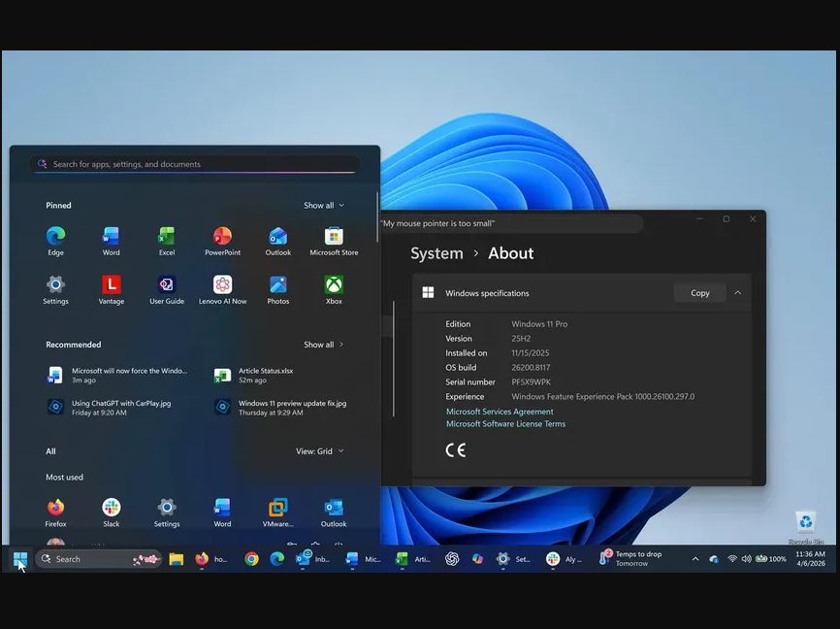The width and height of the screenshot is (840, 629).
Task: Open Windows 11 preview update fix.jpg
Action: click(x=281, y=408)
